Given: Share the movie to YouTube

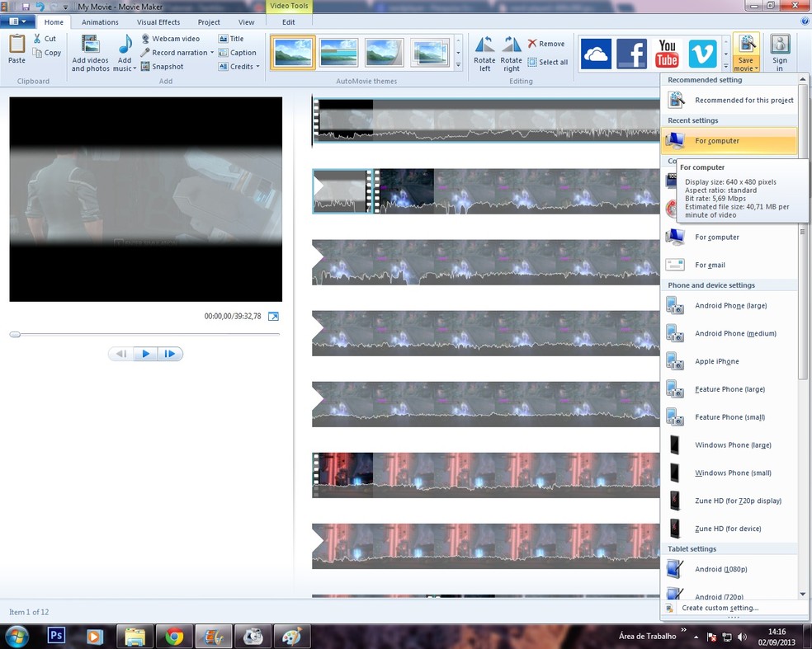Looking at the screenshot, I should (666, 51).
